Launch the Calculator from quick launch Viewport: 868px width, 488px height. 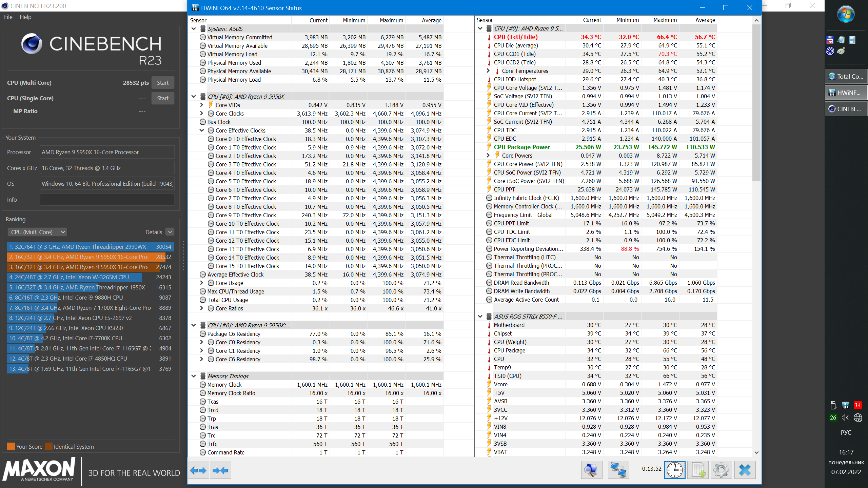coord(852,40)
